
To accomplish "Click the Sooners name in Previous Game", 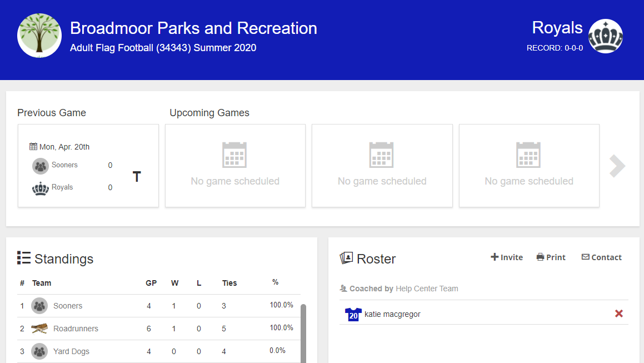I will pyautogui.click(x=64, y=165).
